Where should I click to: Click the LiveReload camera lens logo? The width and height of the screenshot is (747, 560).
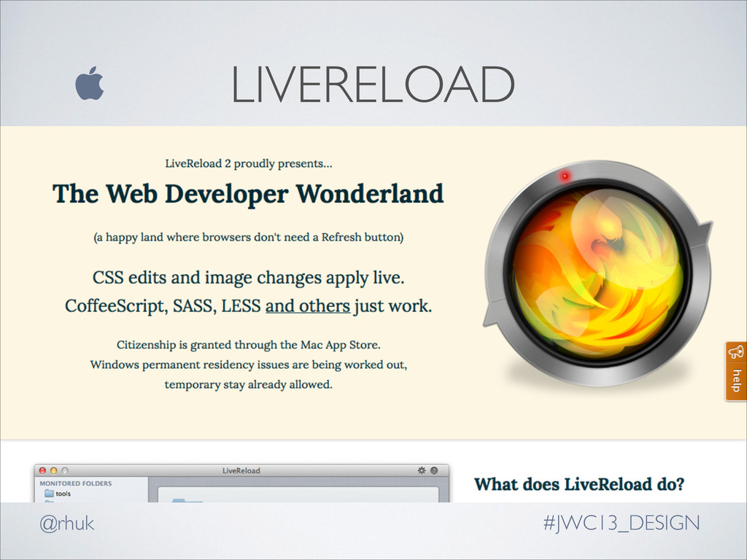tap(598, 274)
